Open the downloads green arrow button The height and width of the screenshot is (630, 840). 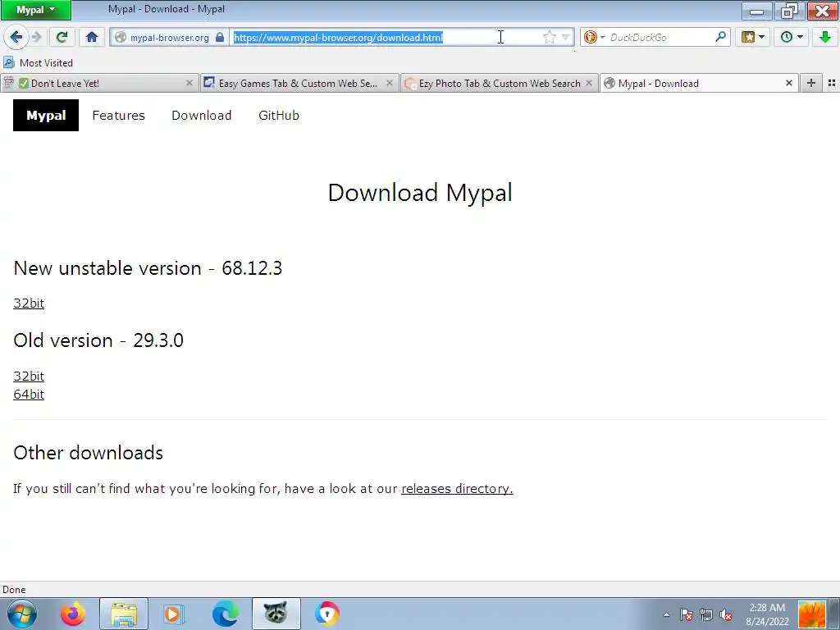point(825,37)
